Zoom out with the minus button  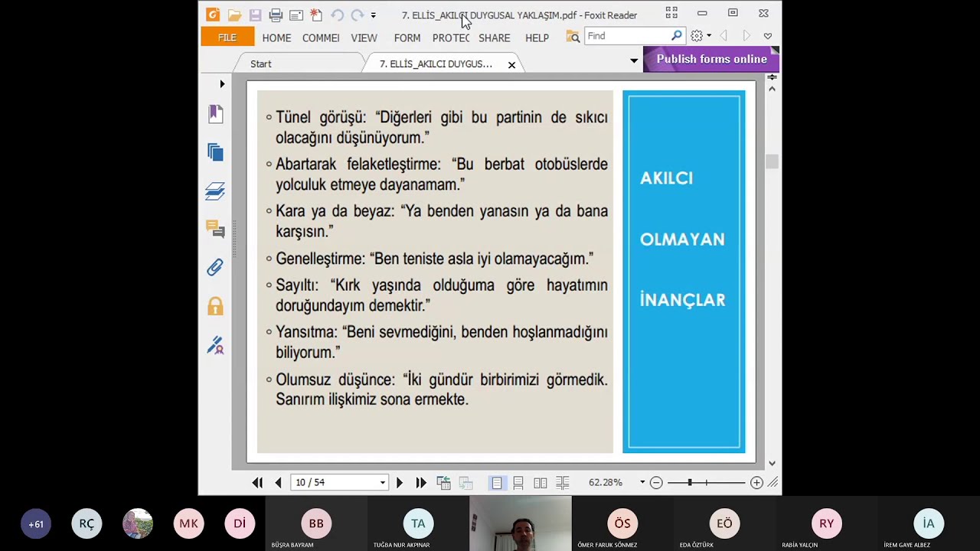[x=656, y=482]
